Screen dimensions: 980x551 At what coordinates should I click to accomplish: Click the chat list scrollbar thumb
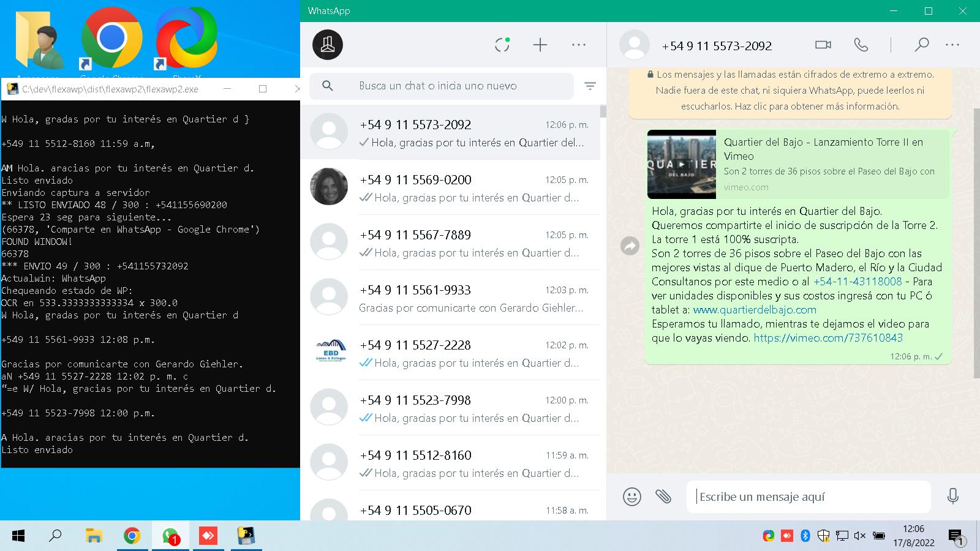pos(603,111)
